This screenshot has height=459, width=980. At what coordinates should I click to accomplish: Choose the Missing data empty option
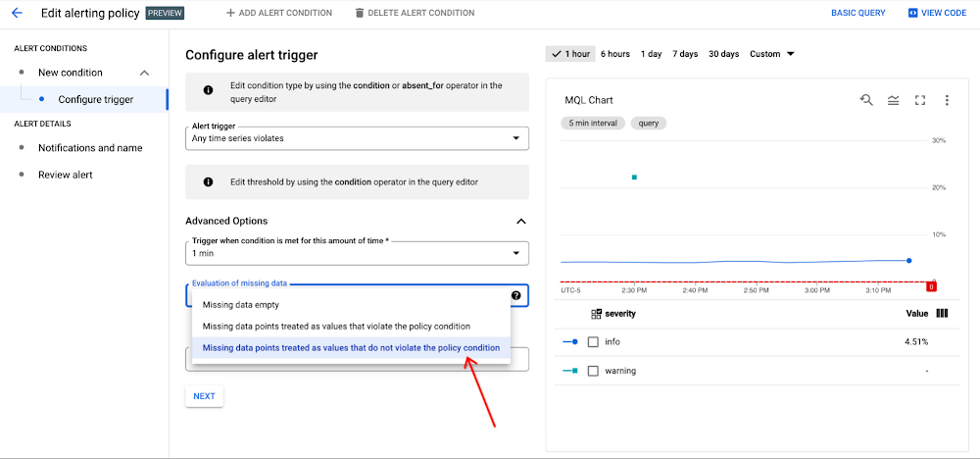click(241, 305)
